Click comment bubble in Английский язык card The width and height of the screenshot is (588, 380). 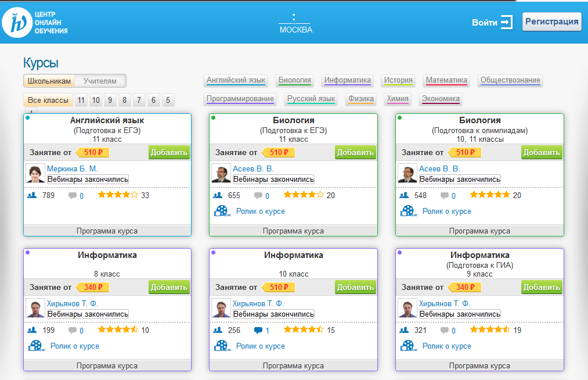point(73,196)
